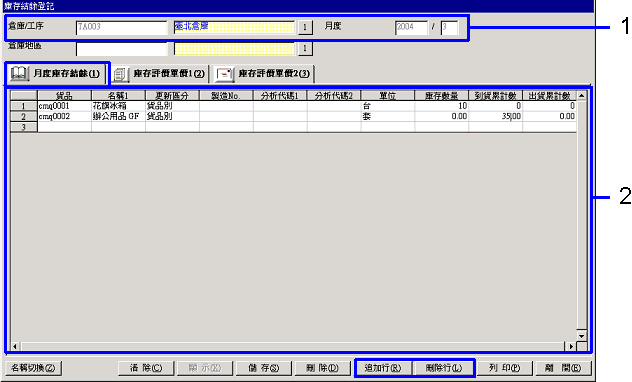Click the 清除(C) button
The image size is (632, 382).
click(146, 368)
